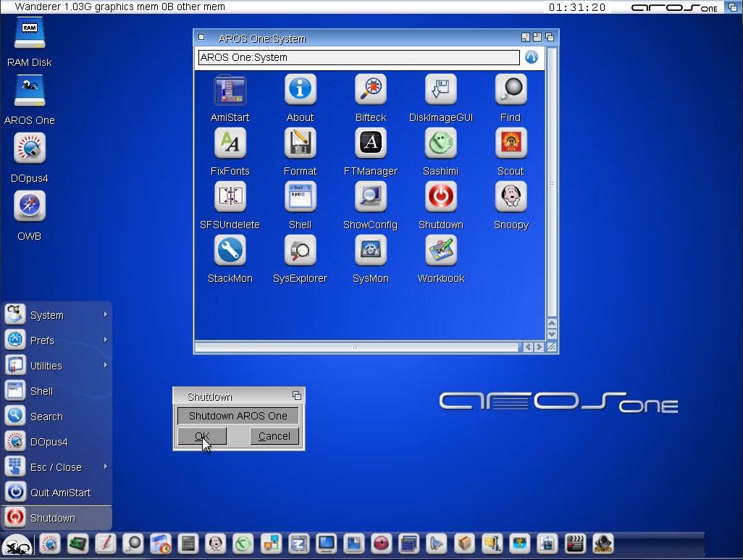Click the SFSUndelete icon

coord(230,197)
